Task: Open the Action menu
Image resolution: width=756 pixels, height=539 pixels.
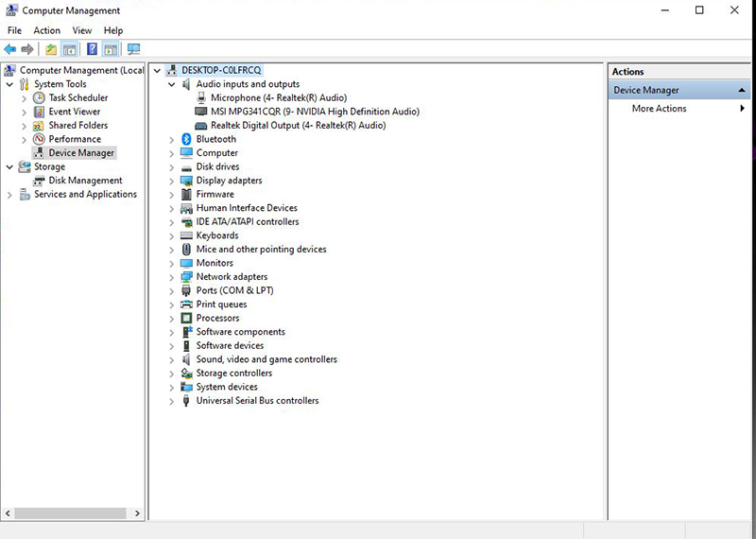Action: tap(46, 30)
